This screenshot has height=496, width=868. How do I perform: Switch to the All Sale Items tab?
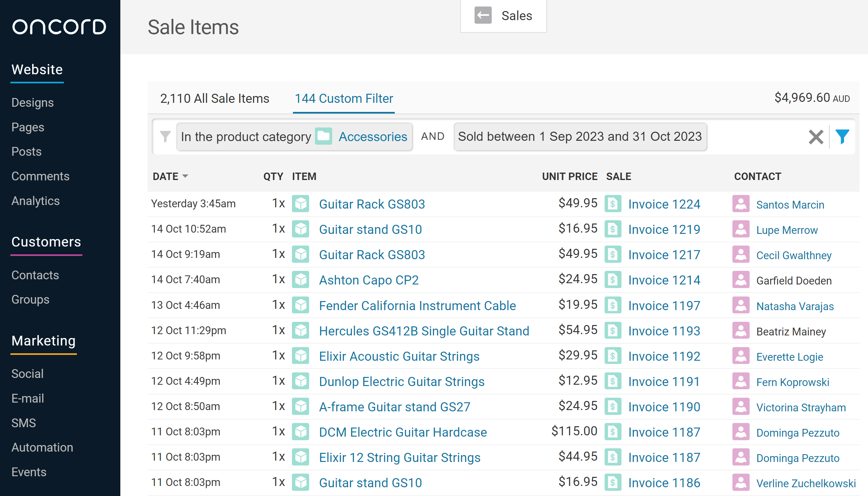(214, 98)
